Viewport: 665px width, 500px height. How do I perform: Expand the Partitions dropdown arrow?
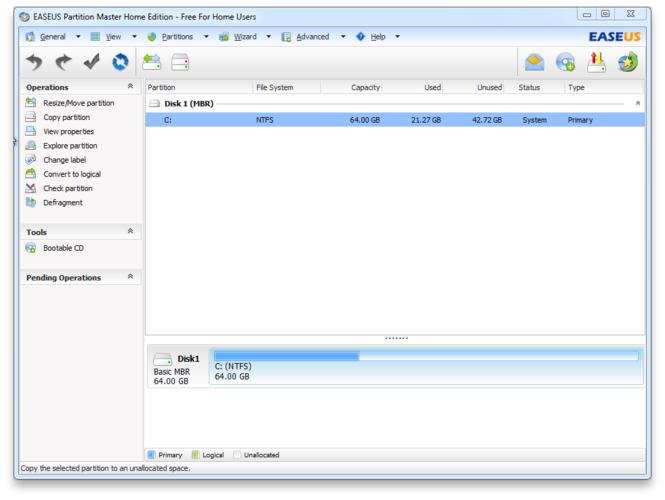[206, 37]
